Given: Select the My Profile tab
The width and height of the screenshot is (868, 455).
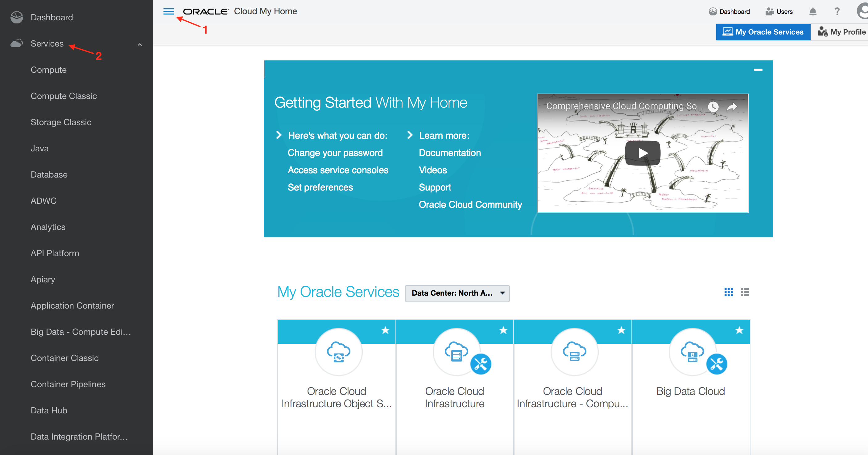Looking at the screenshot, I should (x=841, y=32).
